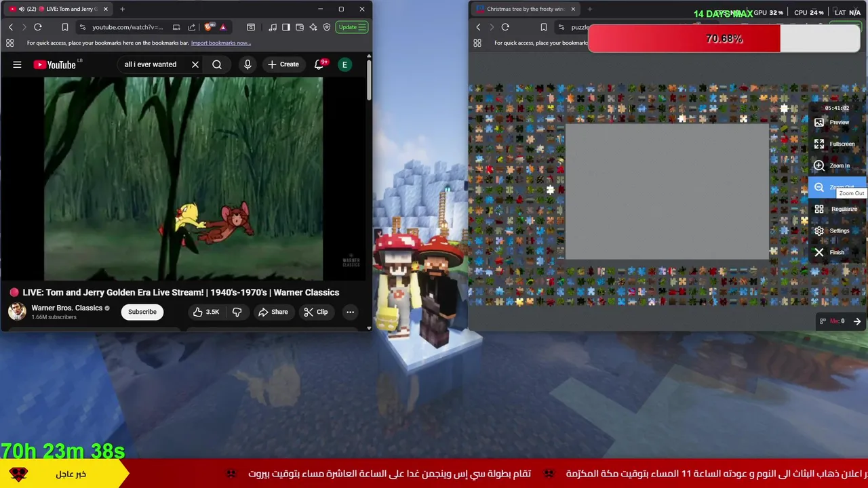Viewport: 868px width, 488px height.
Task: Close the Tom and Jerry tab
Action: point(105,9)
